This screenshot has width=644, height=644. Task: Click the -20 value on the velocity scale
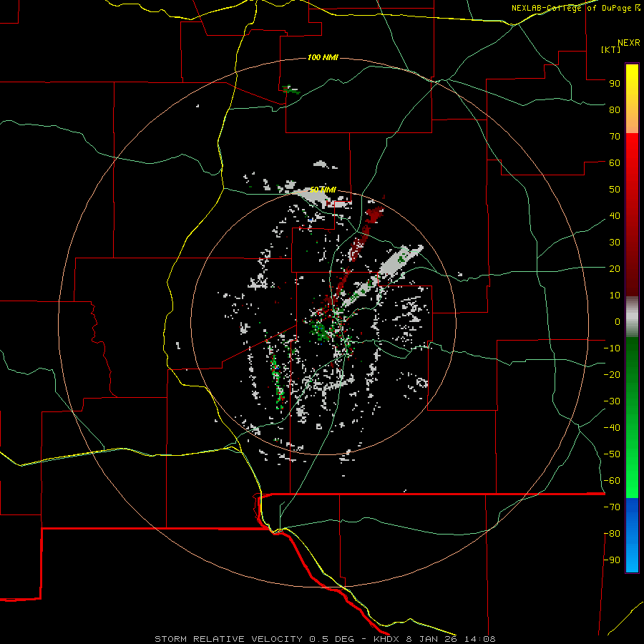point(612,374)
